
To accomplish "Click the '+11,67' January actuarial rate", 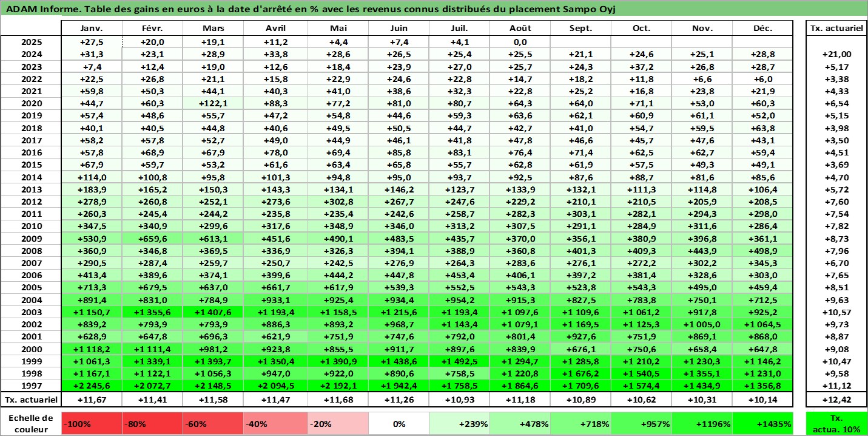I will pos(92,400).
